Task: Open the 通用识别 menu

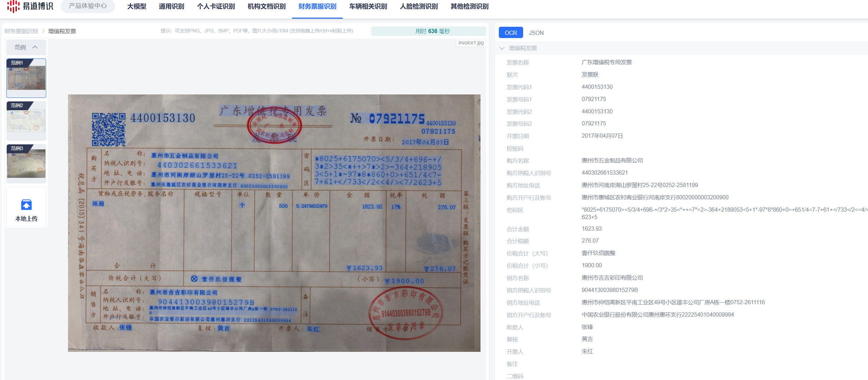Action: tap(172, 6)
